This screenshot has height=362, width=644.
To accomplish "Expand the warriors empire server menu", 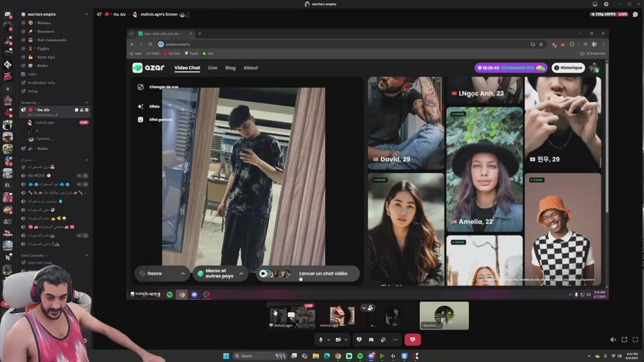I will 87,14.
